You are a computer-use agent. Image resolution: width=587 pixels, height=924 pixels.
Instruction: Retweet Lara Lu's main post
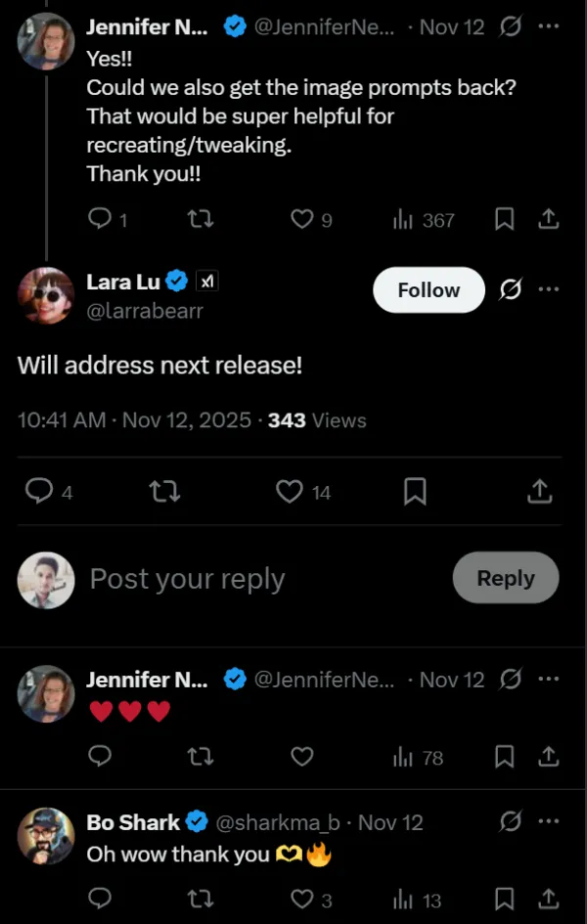[x=164, y=492]
